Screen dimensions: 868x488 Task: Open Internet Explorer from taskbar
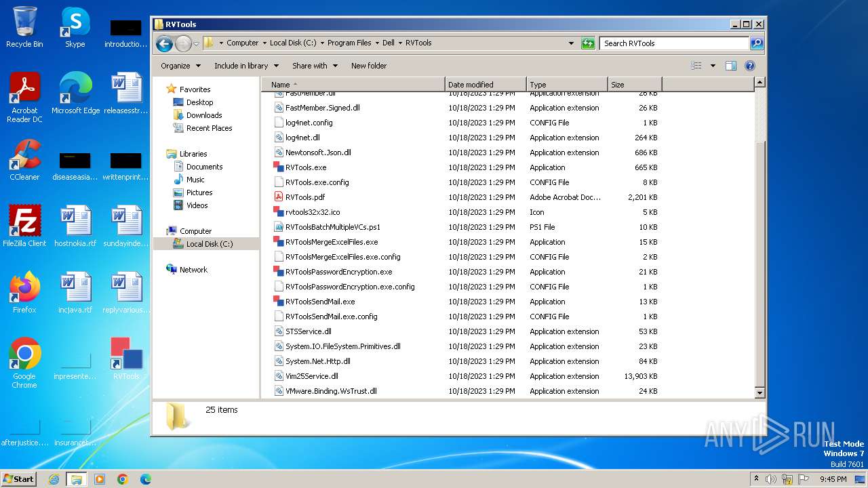(54, 479)
